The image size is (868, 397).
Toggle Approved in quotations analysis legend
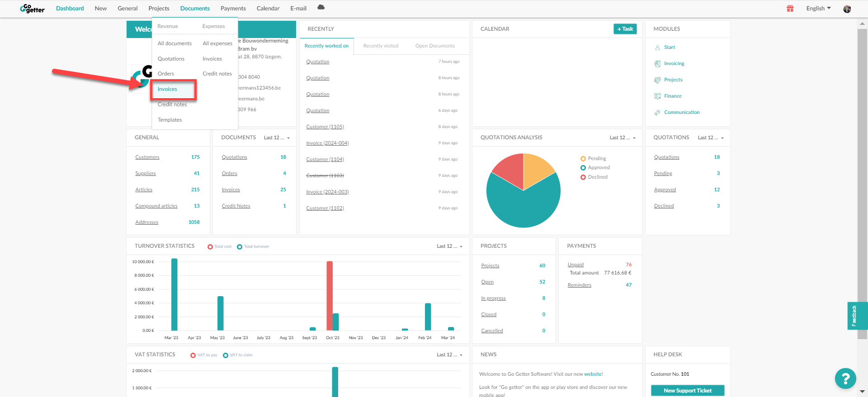coord(595,167)
